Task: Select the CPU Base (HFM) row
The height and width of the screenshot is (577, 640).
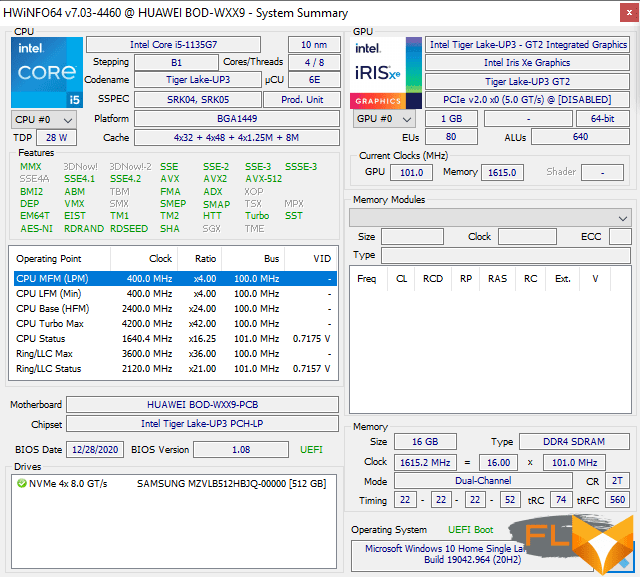Action: tap(175, 309)
